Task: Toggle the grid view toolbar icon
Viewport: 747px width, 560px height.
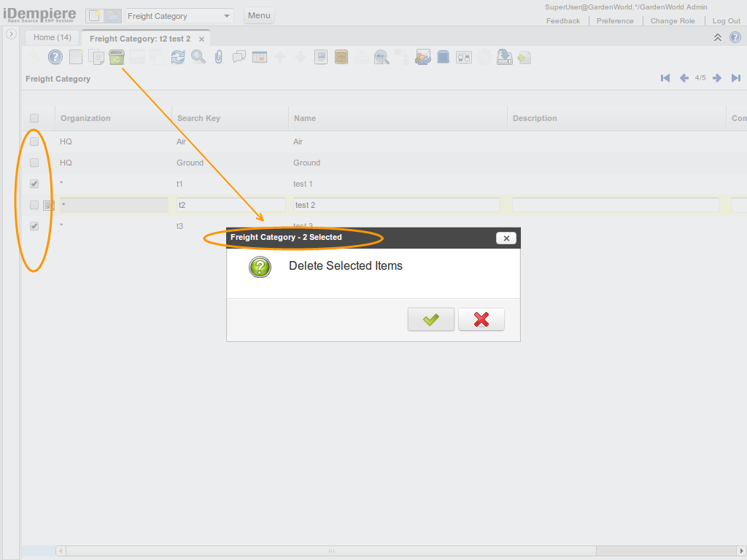Action: 259,57
